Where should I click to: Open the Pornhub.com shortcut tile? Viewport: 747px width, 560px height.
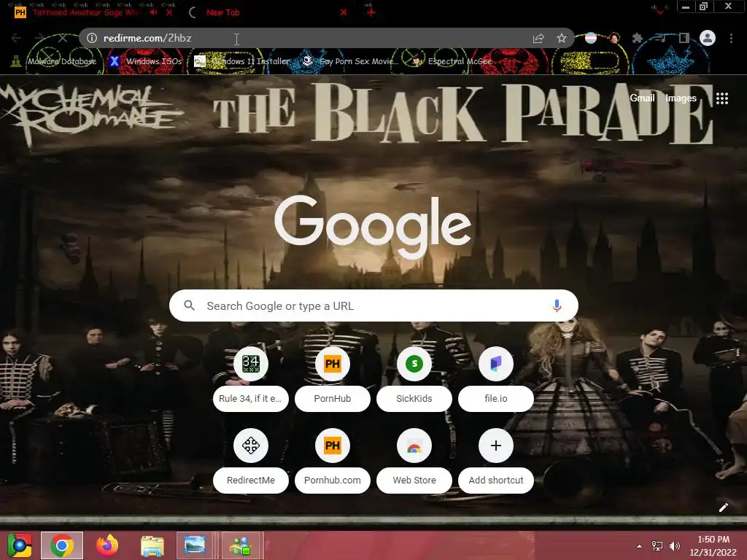point(333,462)
